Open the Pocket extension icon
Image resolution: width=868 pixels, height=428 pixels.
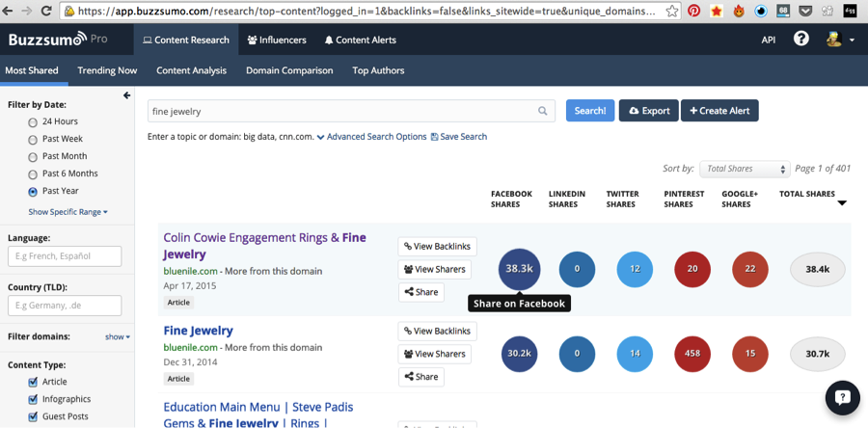coord(805,11)
